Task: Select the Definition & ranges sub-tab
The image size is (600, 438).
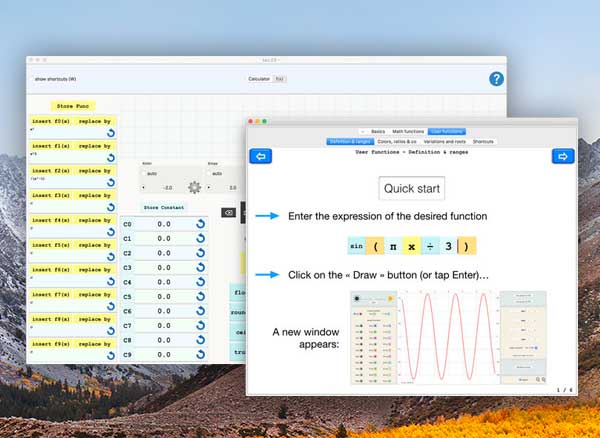Action: coord(350,142)
